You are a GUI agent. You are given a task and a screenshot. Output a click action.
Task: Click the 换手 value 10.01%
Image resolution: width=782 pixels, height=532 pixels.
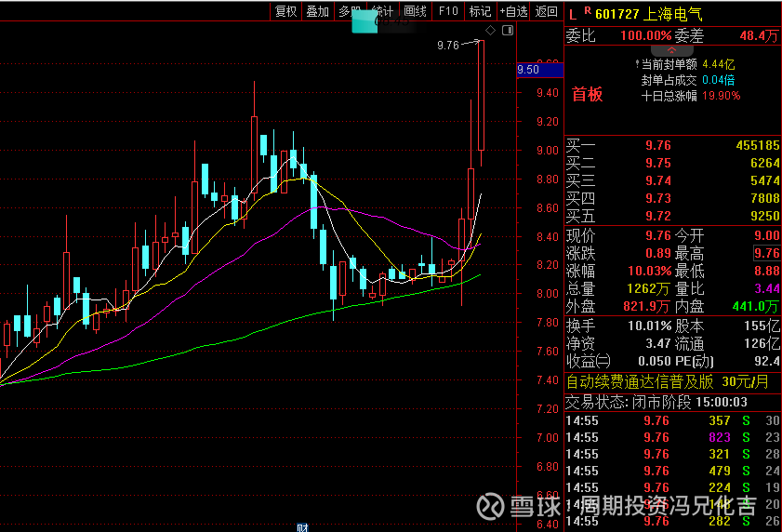coord(649,326)
